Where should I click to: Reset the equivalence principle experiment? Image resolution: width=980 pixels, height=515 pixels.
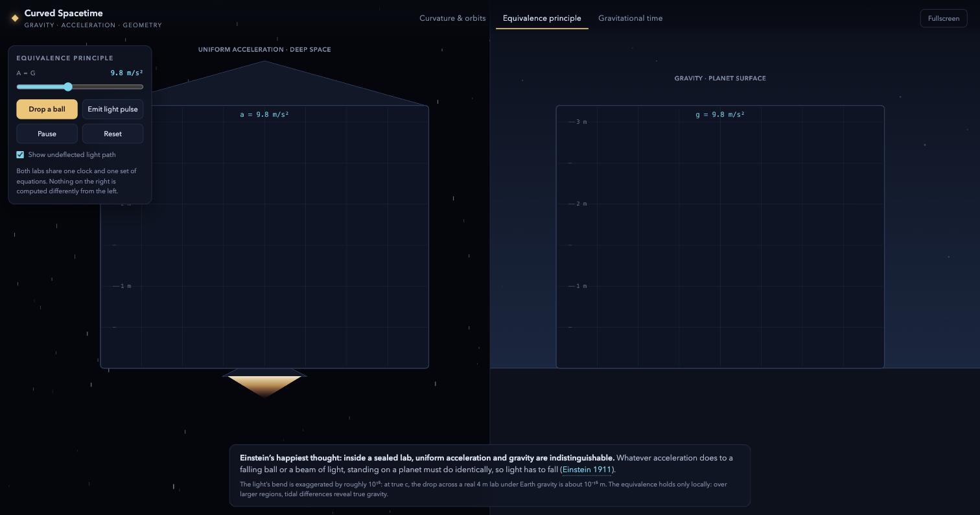click(x=113, y=134)
